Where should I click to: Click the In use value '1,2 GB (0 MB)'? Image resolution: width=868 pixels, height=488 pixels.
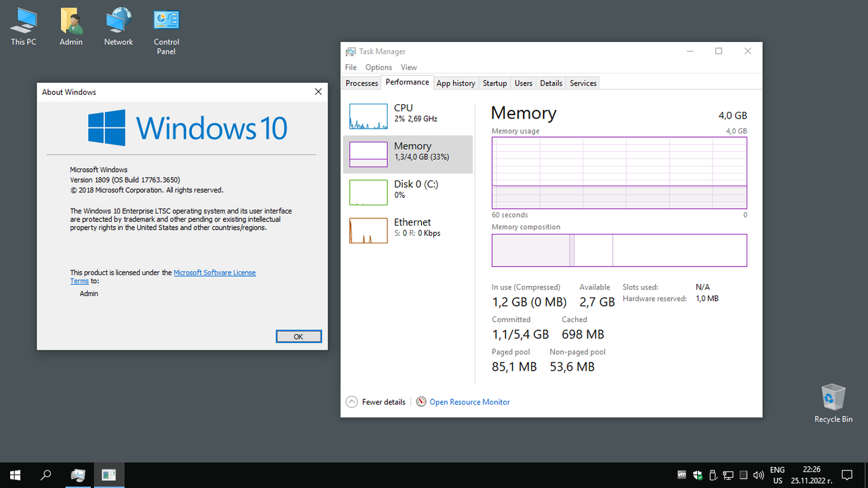coord(529,302)
